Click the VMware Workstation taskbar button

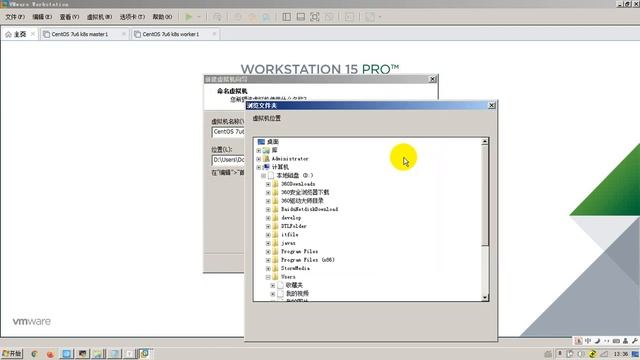click(x=144, y=353)
